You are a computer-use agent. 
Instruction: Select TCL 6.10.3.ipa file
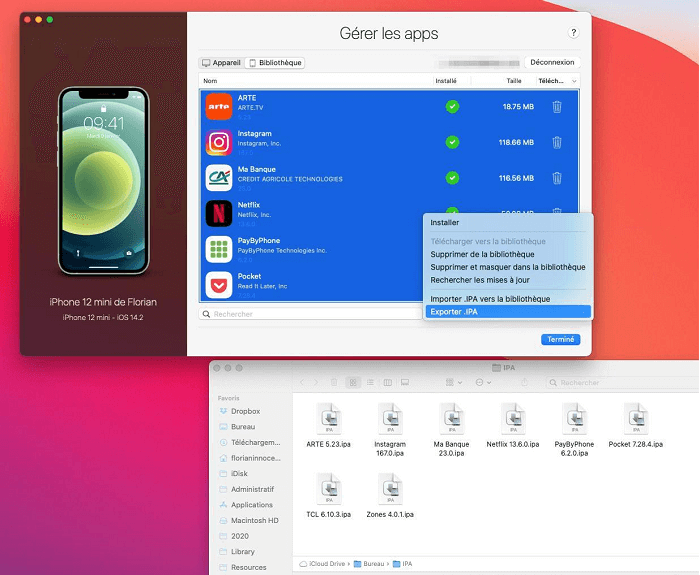329,496
